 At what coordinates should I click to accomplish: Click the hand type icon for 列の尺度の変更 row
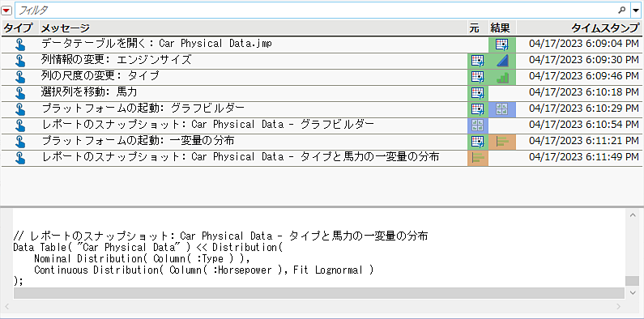[19, 77]
